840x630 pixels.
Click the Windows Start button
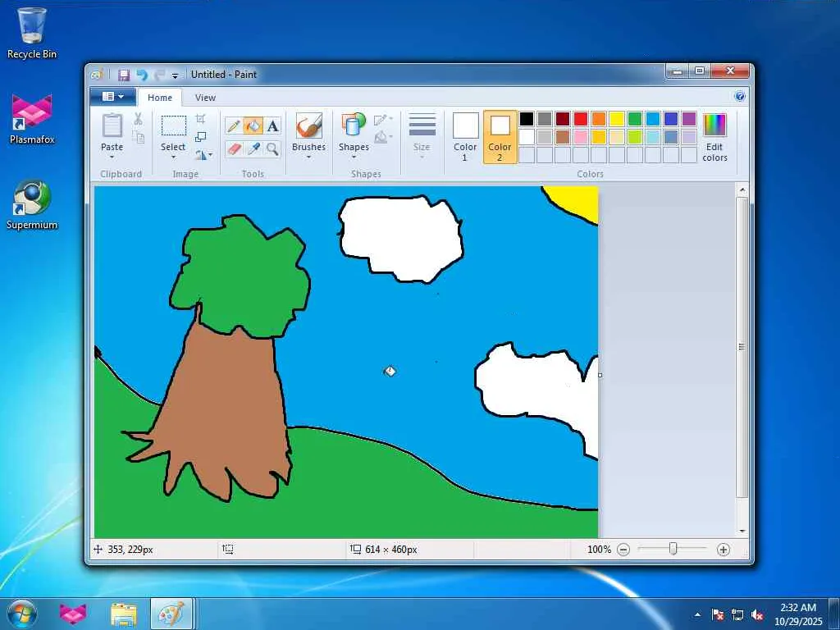click(x=22, y=614)
